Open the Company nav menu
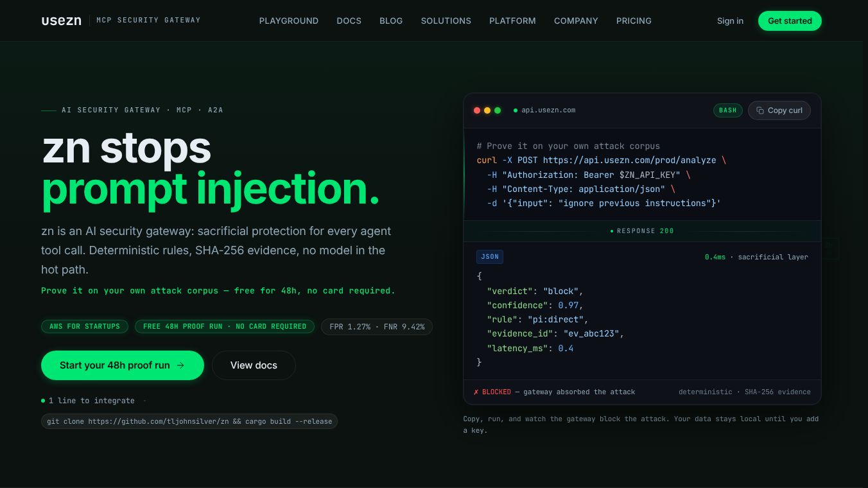 pyautogui.click(x=576, y=21)
